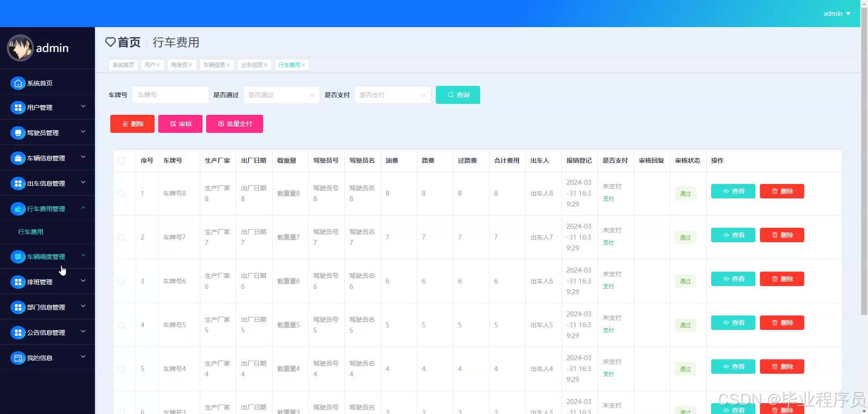Click the 用户管理 grid icon
The height and width of the screenshot is (414, 868).
point(18,108)
